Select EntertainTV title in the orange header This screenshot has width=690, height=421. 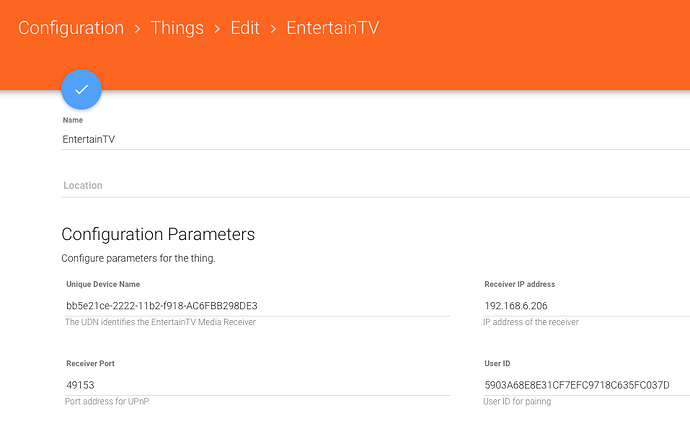tap(332, 27)
